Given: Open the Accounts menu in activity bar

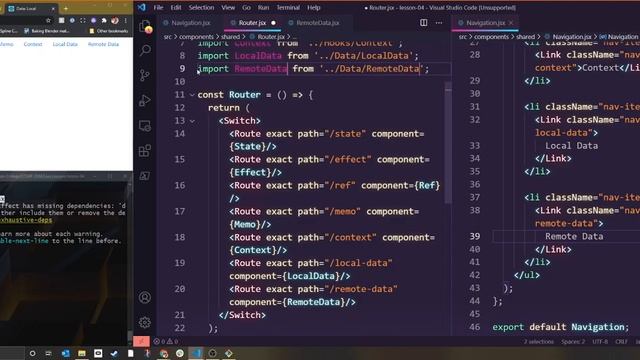Looking at the screenshot, I should (x=144, y=298).
